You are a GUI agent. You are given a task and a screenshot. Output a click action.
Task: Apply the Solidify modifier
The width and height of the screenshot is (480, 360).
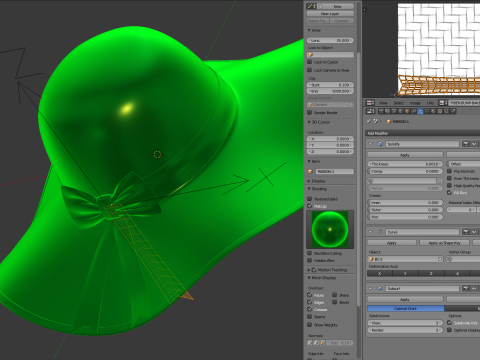(x=405, y=155)
